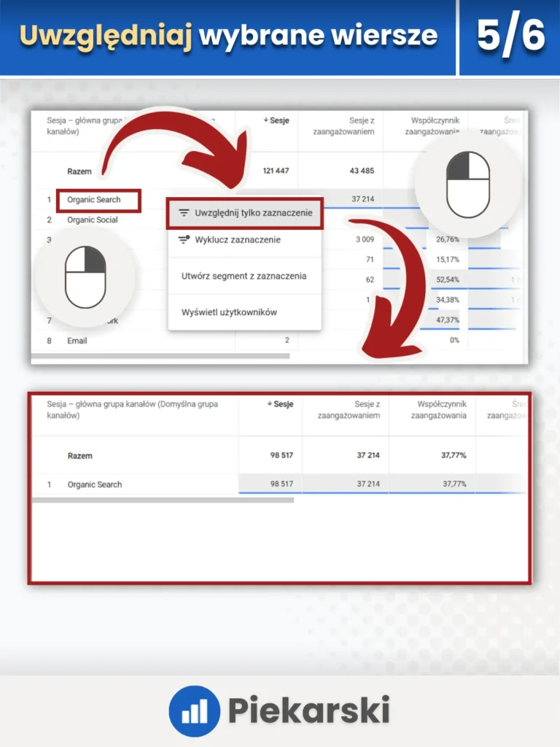Click horizontal scrollbar under lower table
The image size is (560, 747).
pyautogui.click(x=163, y=500)
